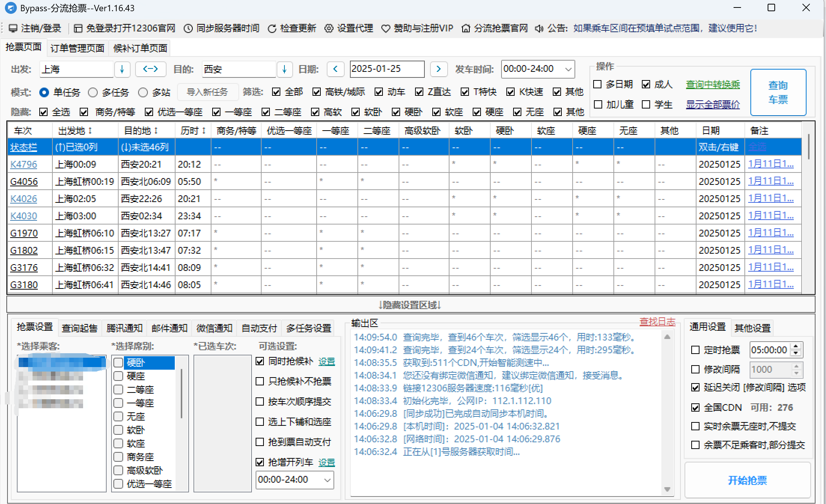This screenshot has height=504, width=826.
Task: Click 导入新任务 button
Action: [x=207, y=92]
